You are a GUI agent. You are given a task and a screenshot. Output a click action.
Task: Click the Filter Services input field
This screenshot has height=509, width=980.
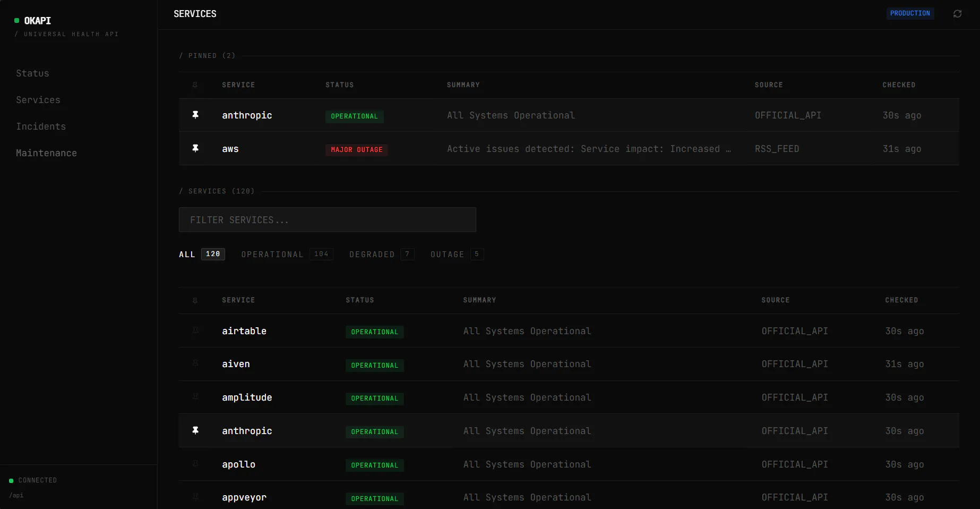[328, 219]
